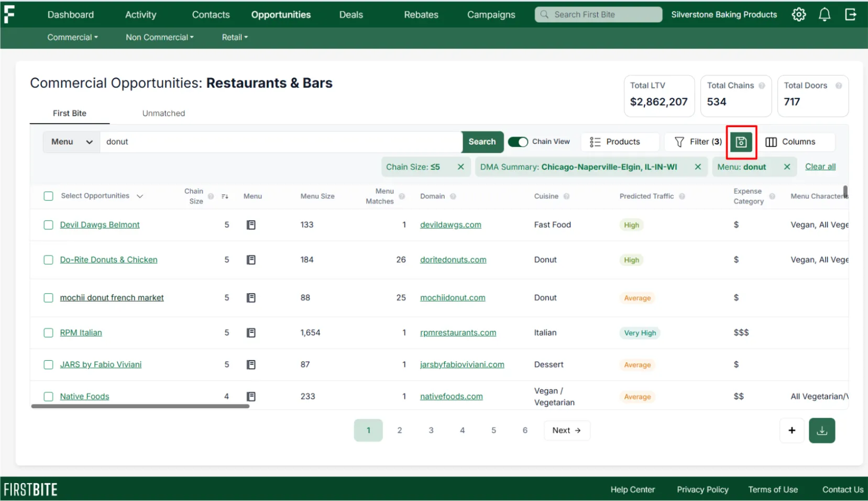
Task: Click the plus add button
Action: (792, 430)
